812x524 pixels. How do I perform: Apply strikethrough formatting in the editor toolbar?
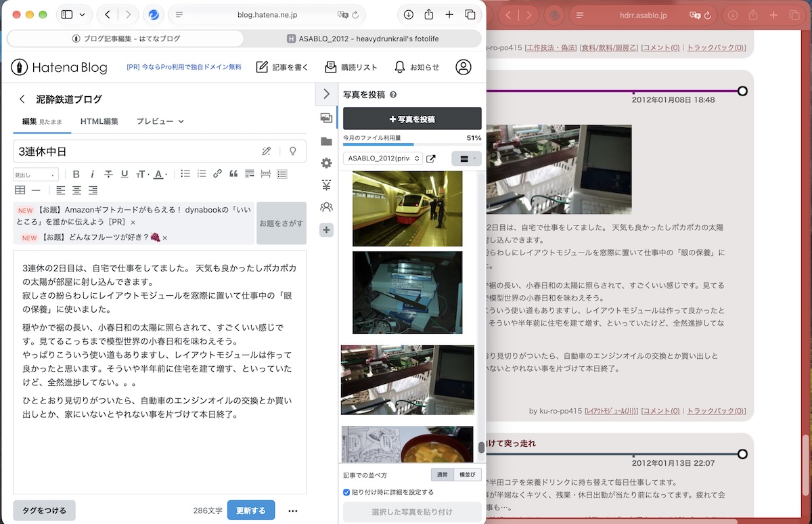[108, 174]
